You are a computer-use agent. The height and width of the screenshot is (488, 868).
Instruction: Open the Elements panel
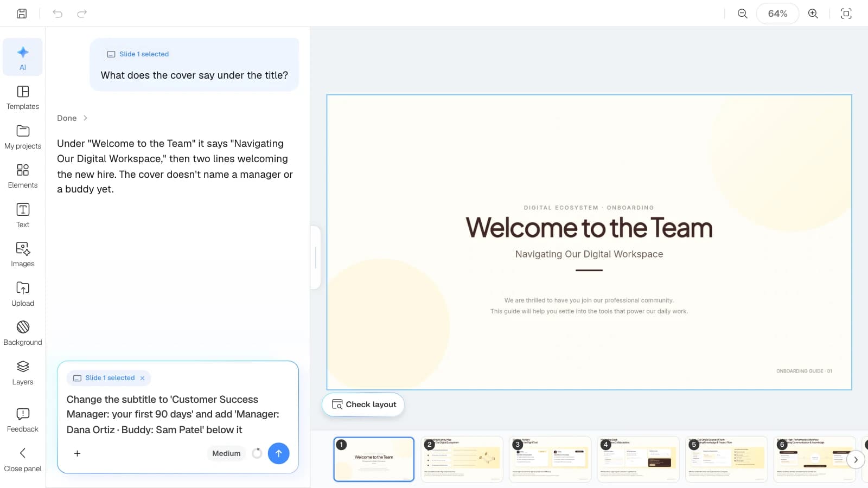coord(23,176)
